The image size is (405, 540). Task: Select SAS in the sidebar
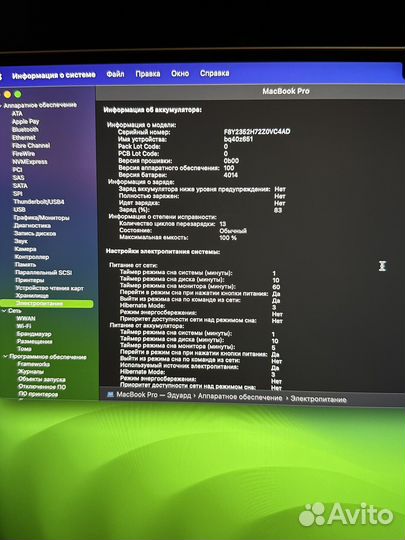pos(18,177)
